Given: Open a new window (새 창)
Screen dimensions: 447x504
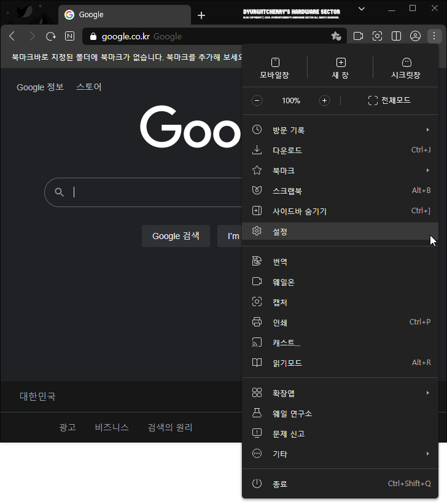Looking at the screenshot, I should click(340, 68).
